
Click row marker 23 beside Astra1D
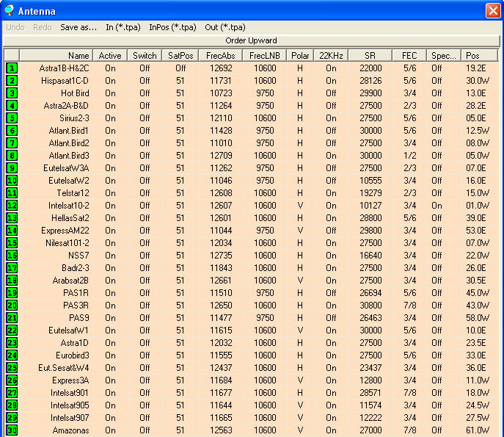coord(12,343)
